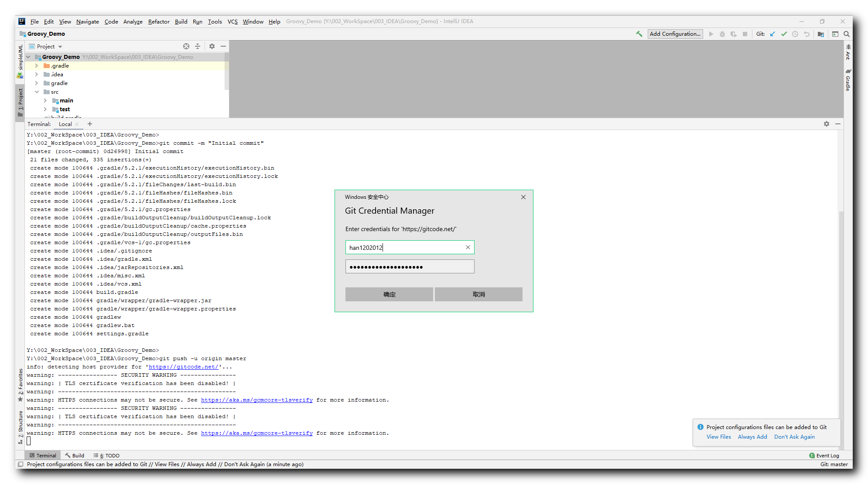Screen dimensions: 868x484
Task: Open Project panel gear settings
Action: (x=212, y=46)
